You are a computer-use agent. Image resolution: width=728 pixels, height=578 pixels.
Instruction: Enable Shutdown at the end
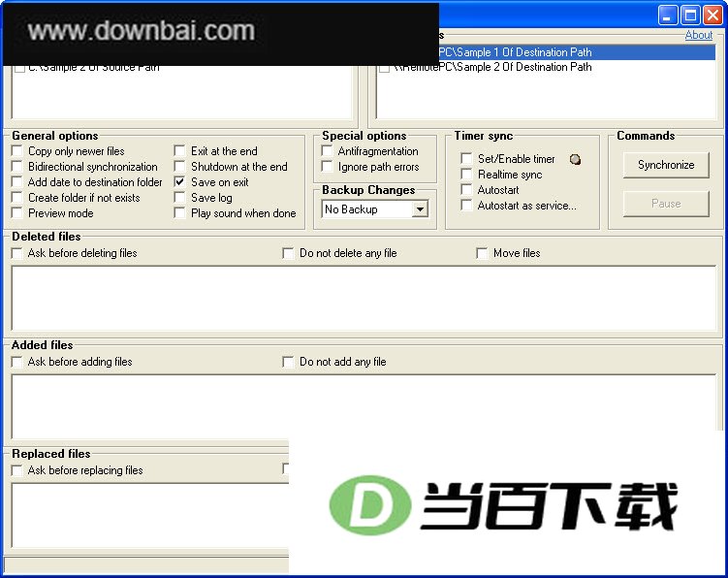pos(179,167)
